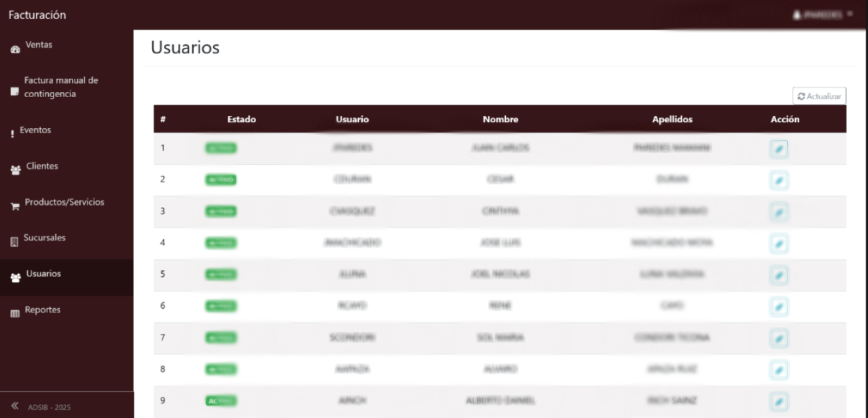Click the Apellidos column header

(672, 120)
